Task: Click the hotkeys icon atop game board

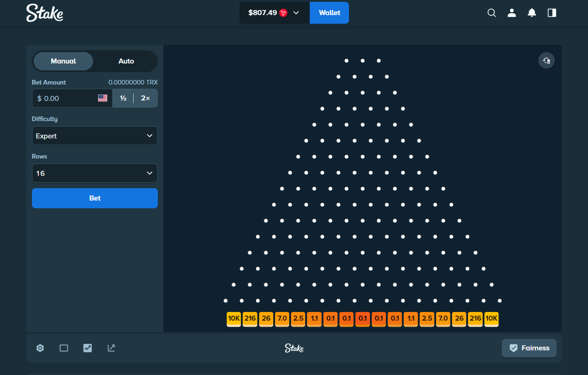Action: coord(546,60)
